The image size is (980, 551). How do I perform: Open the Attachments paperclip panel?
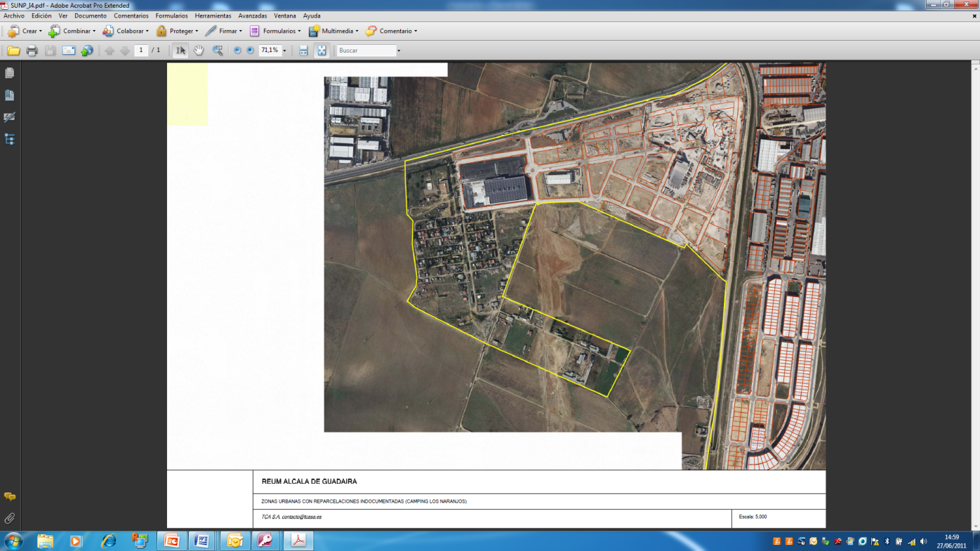pos(10,519)
